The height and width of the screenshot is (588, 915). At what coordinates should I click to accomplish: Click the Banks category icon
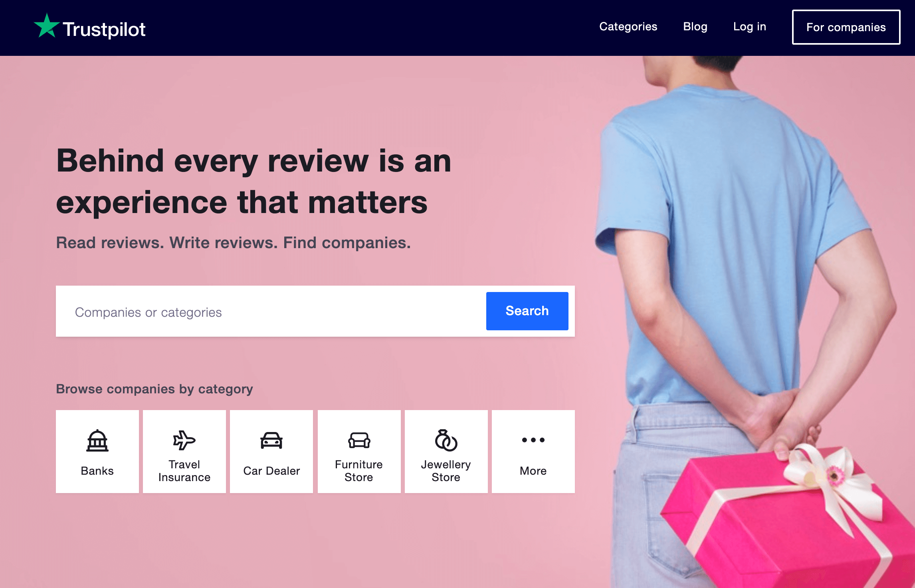pyautogui.click(x=97, y=440)
